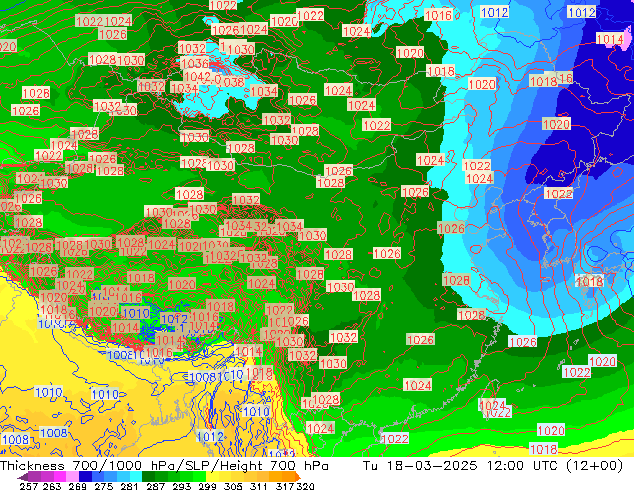
Task: Click the 257 legend value
Action: point(29,486)
